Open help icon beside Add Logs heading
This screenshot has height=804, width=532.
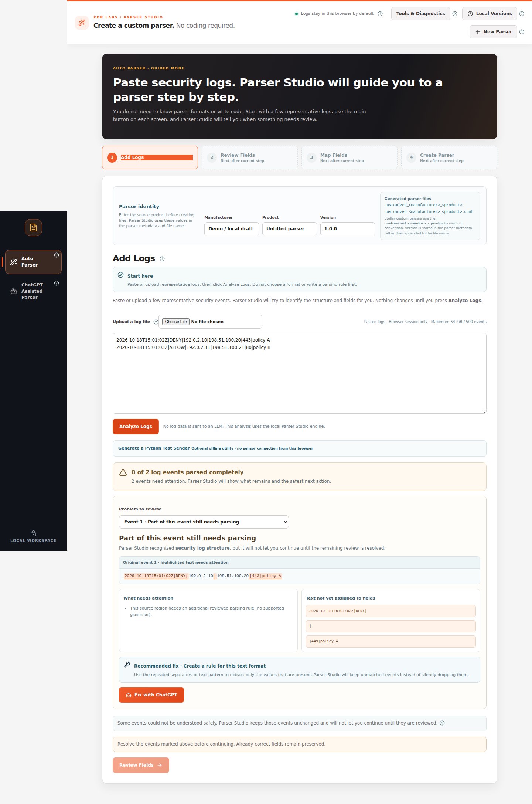click(x=162, y=259)
